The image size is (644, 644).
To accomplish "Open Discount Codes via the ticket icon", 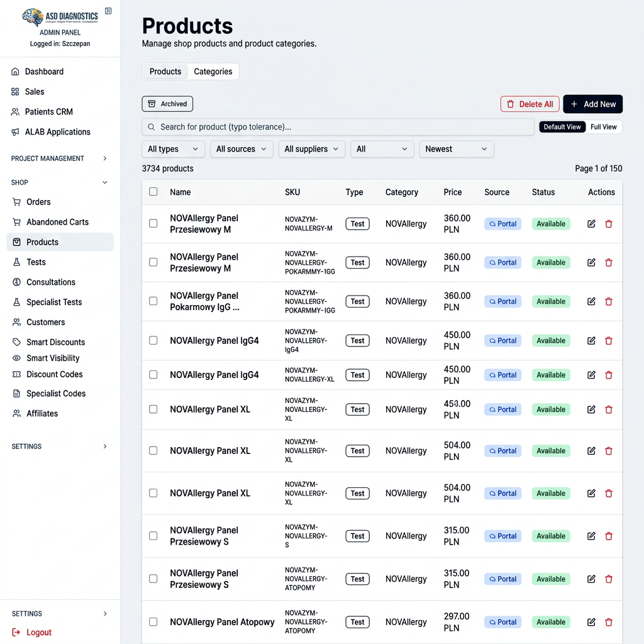I will 16,374.
